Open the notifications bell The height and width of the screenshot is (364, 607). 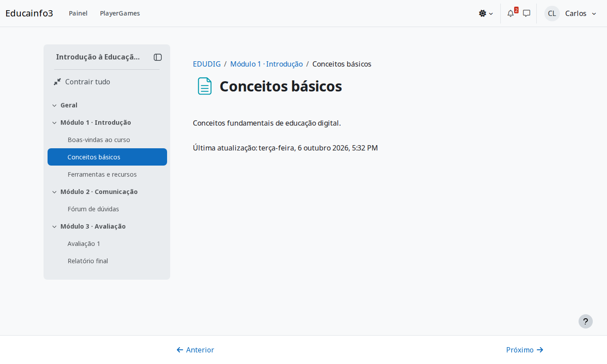pos(511,13)
